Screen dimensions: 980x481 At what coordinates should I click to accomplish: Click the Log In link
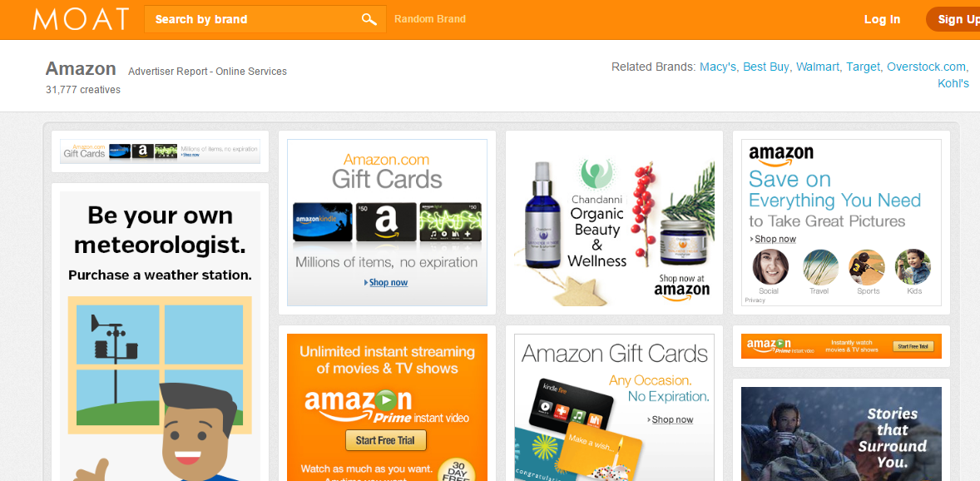tap(882, 19)
